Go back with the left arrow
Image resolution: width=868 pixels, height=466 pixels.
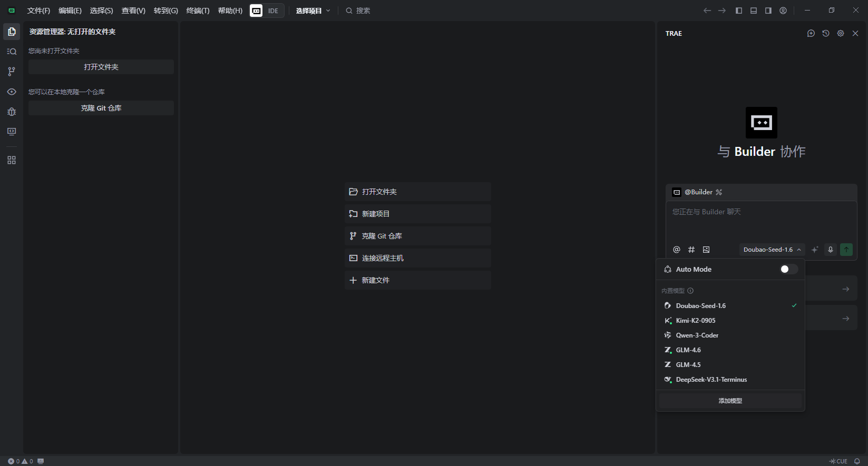[707, 11]
